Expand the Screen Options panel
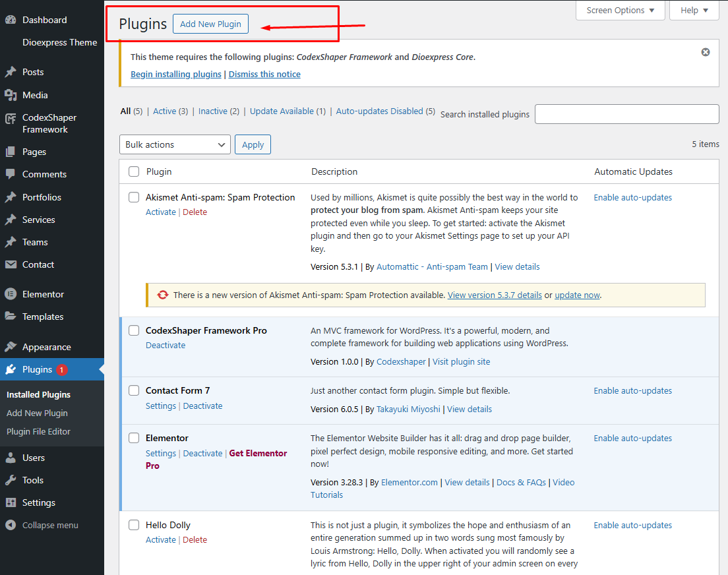 tap(621, 10)
